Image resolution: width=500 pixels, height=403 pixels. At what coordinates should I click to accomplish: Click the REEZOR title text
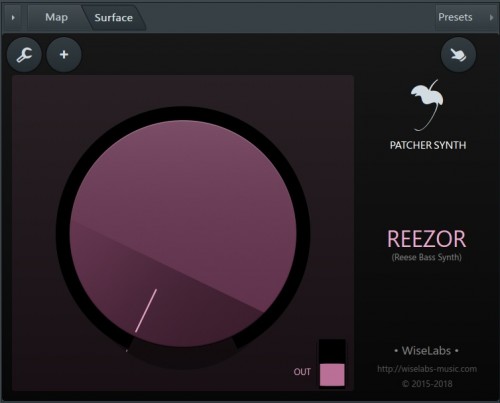click(x=426, y=239)
